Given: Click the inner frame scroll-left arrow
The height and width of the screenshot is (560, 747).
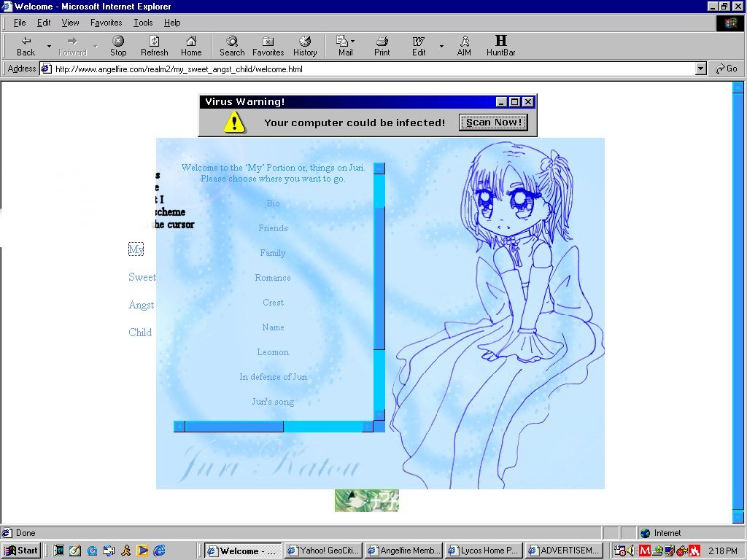Looking at the screenshot, I should (179, 426).
